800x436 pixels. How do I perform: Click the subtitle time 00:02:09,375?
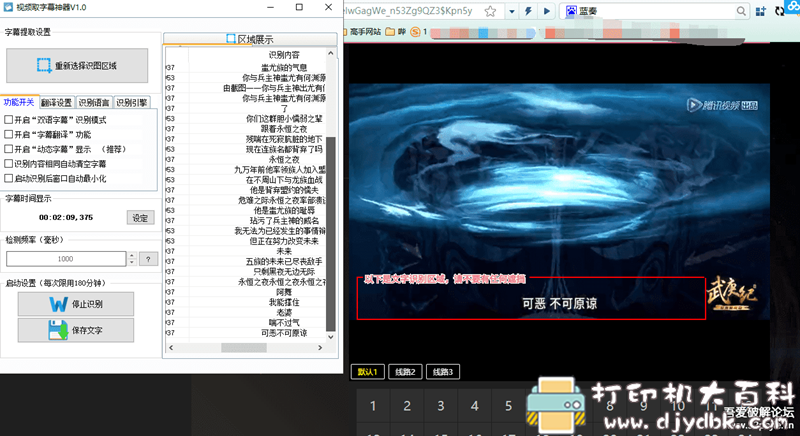(x=66, y=217)
